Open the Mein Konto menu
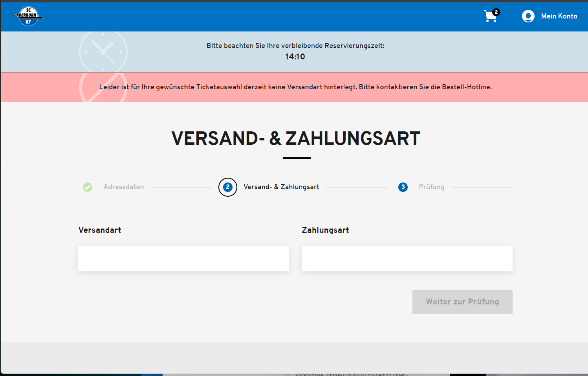This screenshot has height=376, width=588. pyautogui.click(x=559, y=16)
